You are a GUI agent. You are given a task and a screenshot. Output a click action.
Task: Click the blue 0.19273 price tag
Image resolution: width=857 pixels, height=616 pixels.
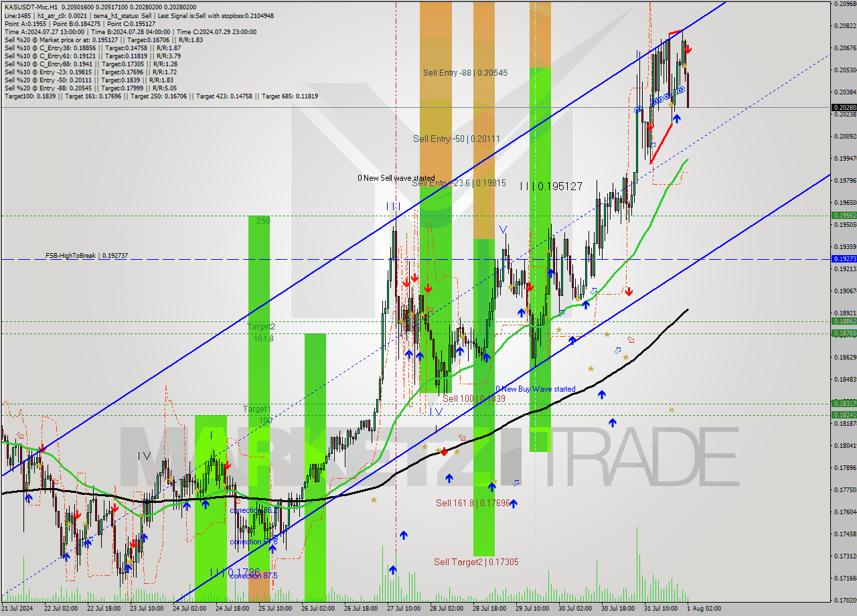coord(844,258)
